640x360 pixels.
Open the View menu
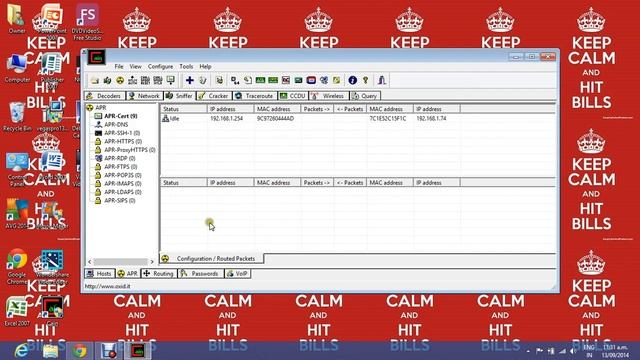pos(136,67)
